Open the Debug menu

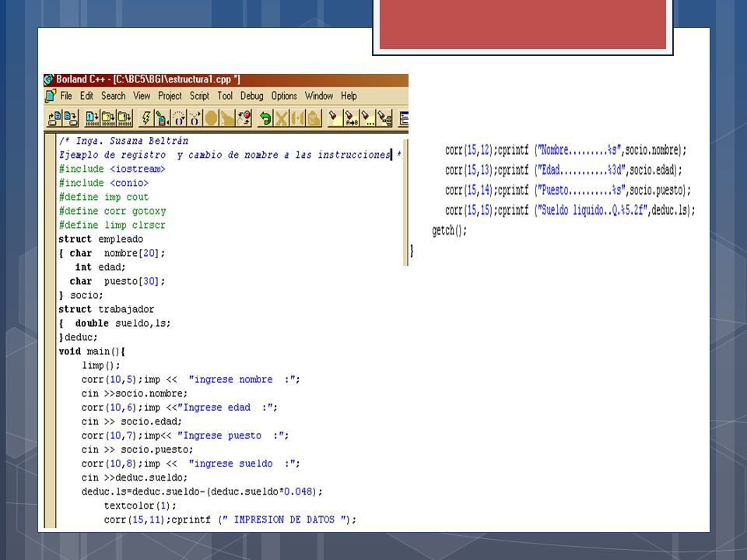point(252,96)
